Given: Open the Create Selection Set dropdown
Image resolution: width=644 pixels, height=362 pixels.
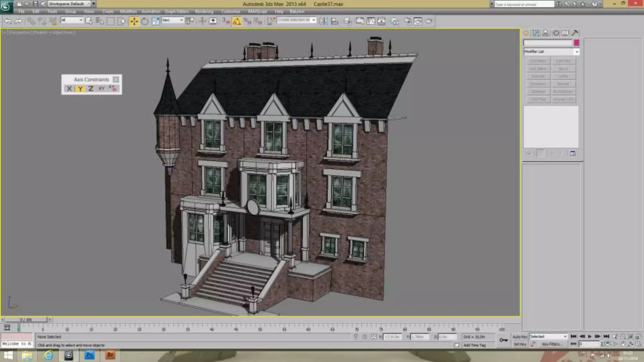Looking at the screenshot, I should pos(314,20).
